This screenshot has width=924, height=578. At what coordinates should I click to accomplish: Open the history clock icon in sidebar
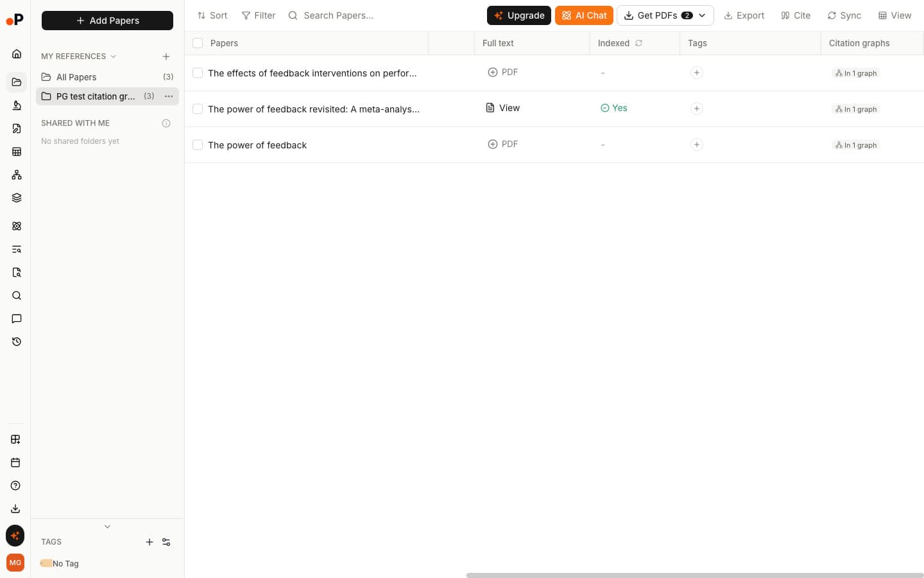[x=17, y=342]
